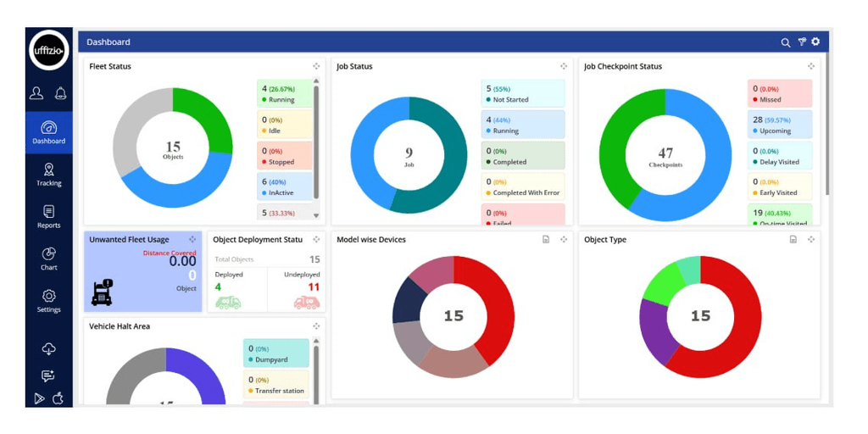Click the Distance Covered label

(170, 253)
